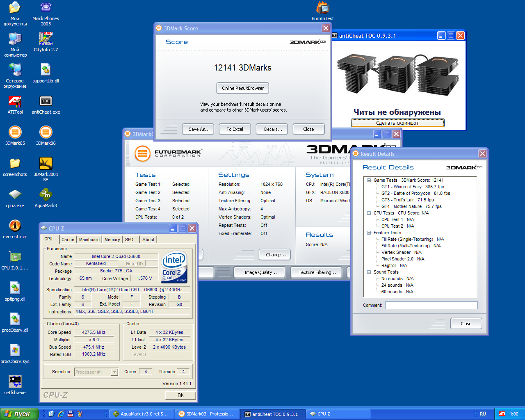
Task: Launch antiCheat.exe desktop icon
Action: (x=46, y=104)
